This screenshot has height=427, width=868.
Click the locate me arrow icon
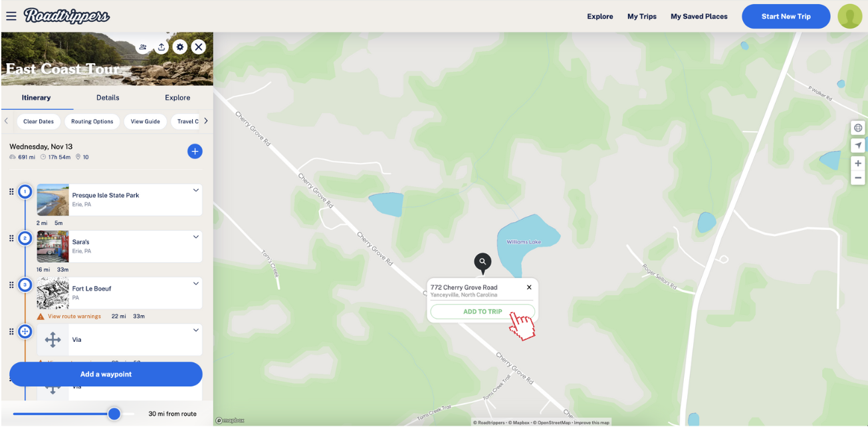[858, 145]
